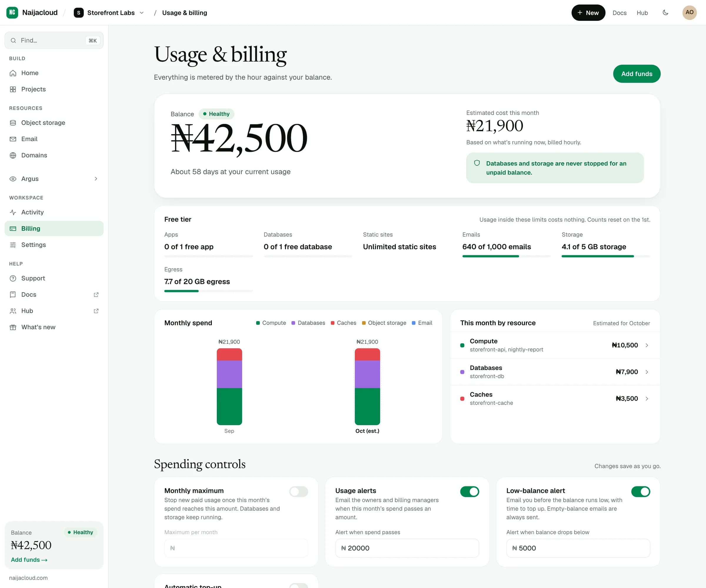Open Docs in the top navigation
The height and width of the screenshot is (588, 706).
619,13
